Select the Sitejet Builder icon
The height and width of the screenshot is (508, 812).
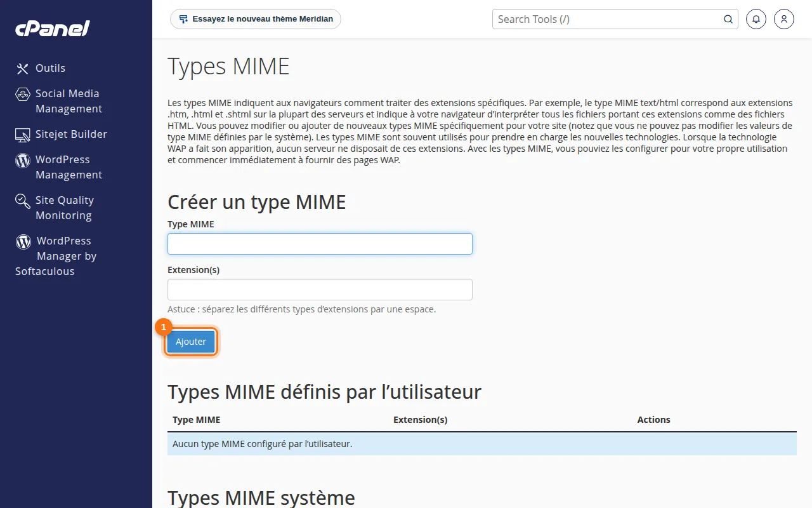click(23, 135)
